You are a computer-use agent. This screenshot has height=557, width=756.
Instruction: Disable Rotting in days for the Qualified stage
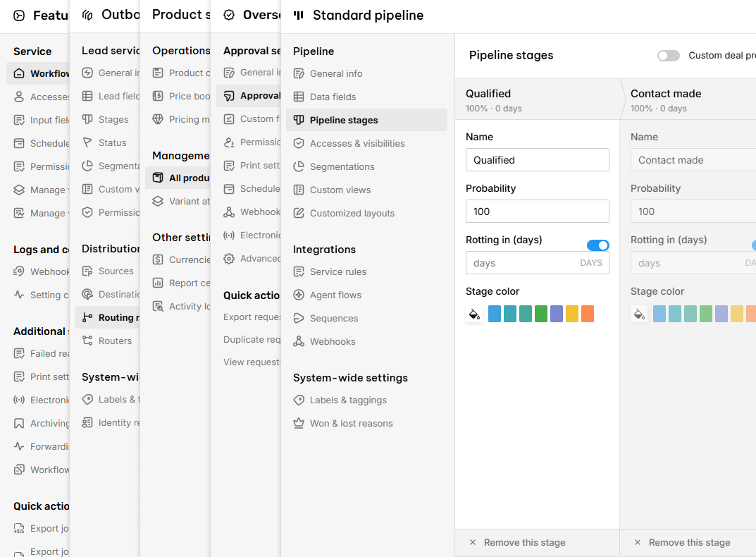(597, 245)
